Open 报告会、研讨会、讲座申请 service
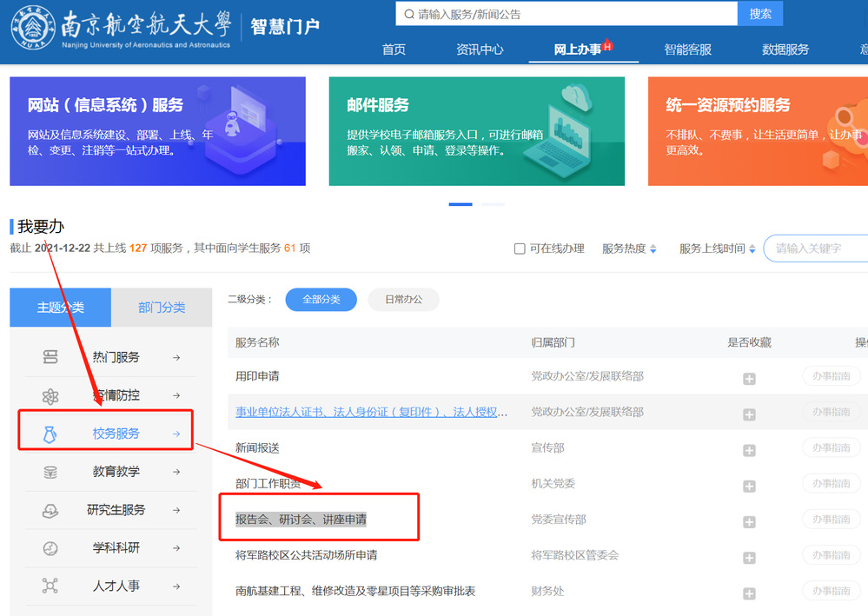 pyautogui.click(x=301, y=520)
